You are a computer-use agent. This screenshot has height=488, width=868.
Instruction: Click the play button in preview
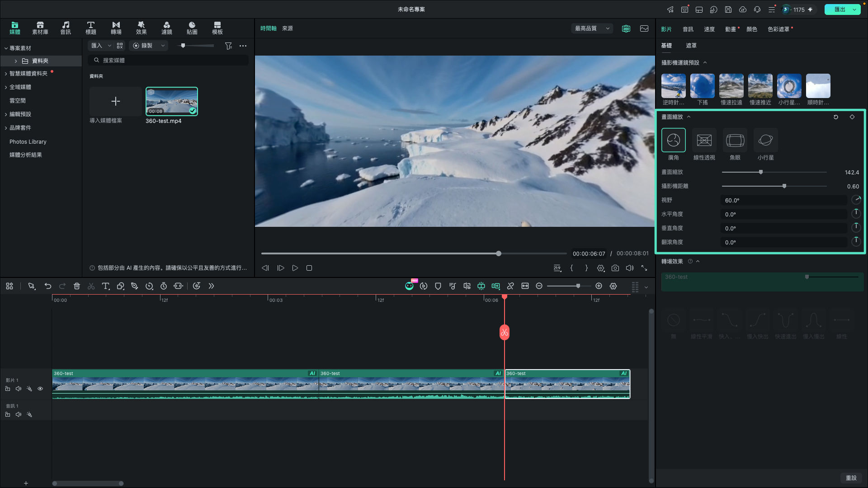tap(295, 268)
